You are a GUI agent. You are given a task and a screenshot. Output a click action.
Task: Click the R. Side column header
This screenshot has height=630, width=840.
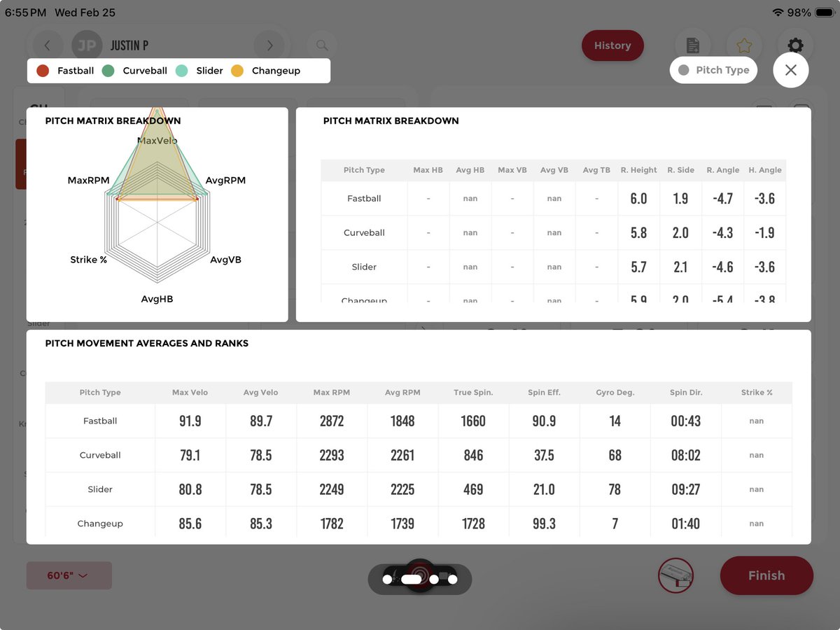(680, 170)
